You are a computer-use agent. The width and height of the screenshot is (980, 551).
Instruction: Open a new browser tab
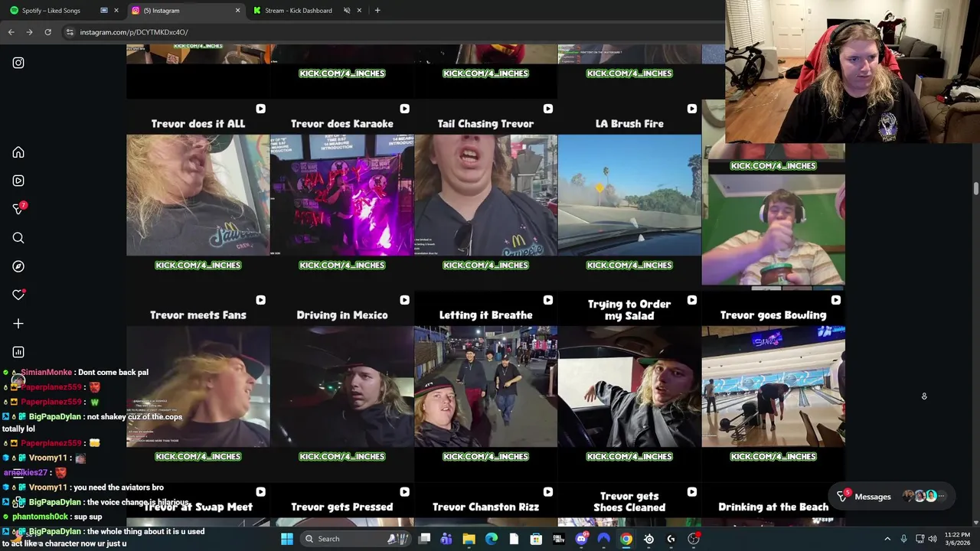point(377,11)
